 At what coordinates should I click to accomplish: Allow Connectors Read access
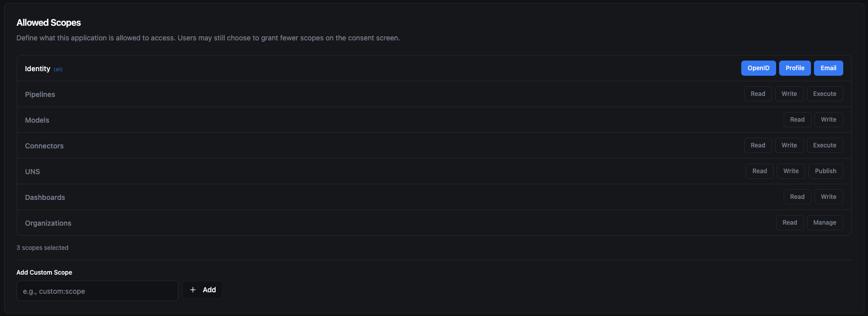click(x=757, y=145)
